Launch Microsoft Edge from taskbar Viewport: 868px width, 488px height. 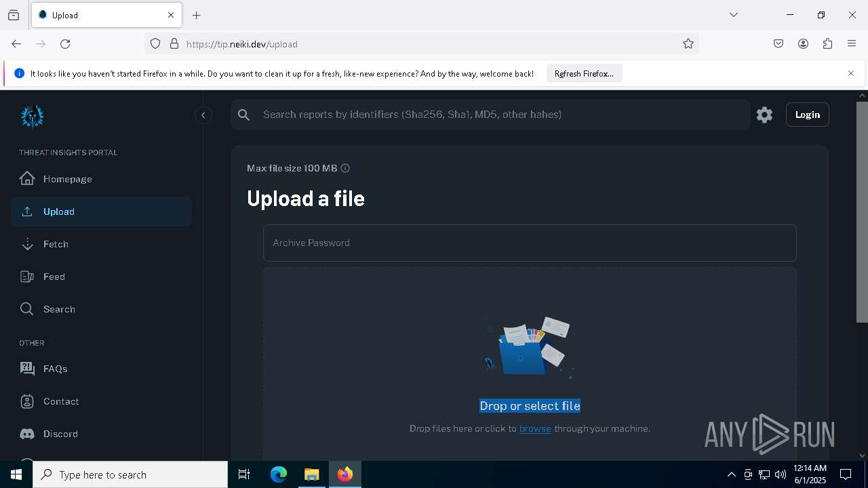[279, 474]
